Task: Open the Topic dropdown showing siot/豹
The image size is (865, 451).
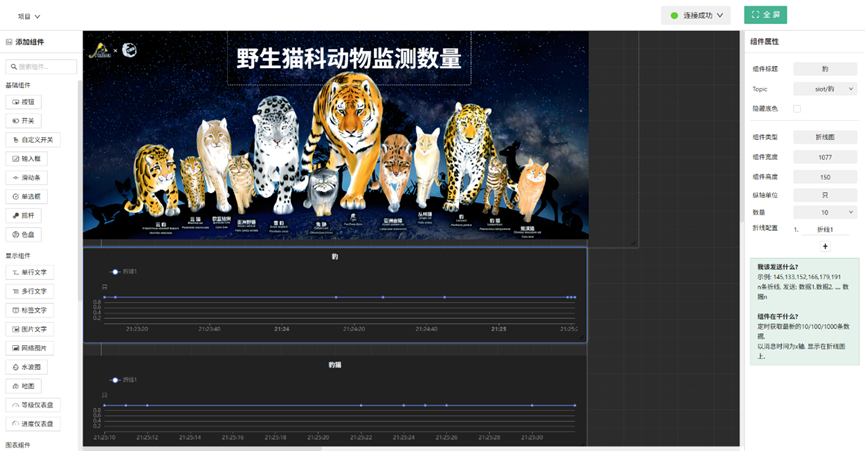Action: (x=825, y=89)
